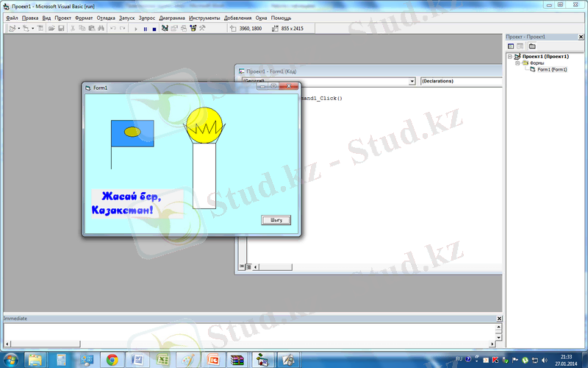Click View Code icon in Project panel
This screenshot has height=368, width=588.
pos(511,46)
